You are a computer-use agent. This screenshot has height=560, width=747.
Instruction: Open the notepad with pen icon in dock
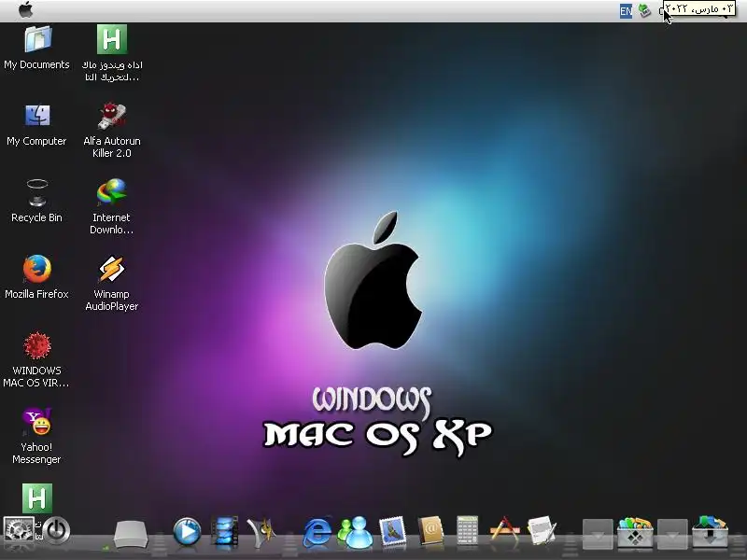(543, 530)
